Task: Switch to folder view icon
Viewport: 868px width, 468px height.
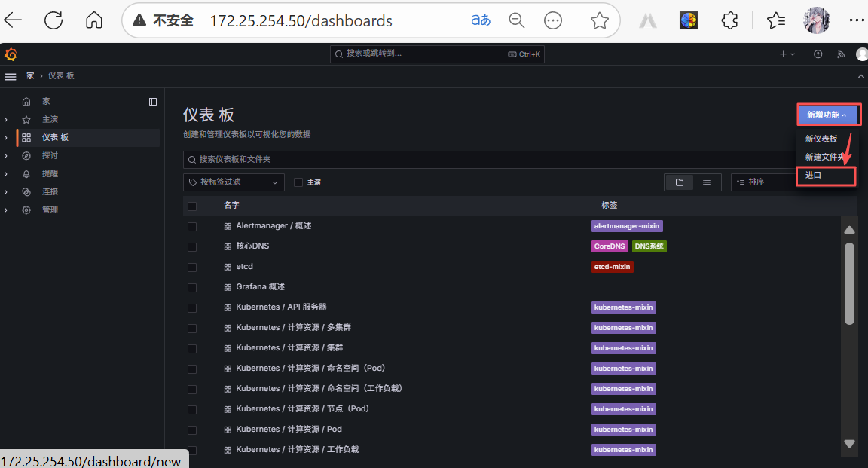Action: tap(679, 182)
